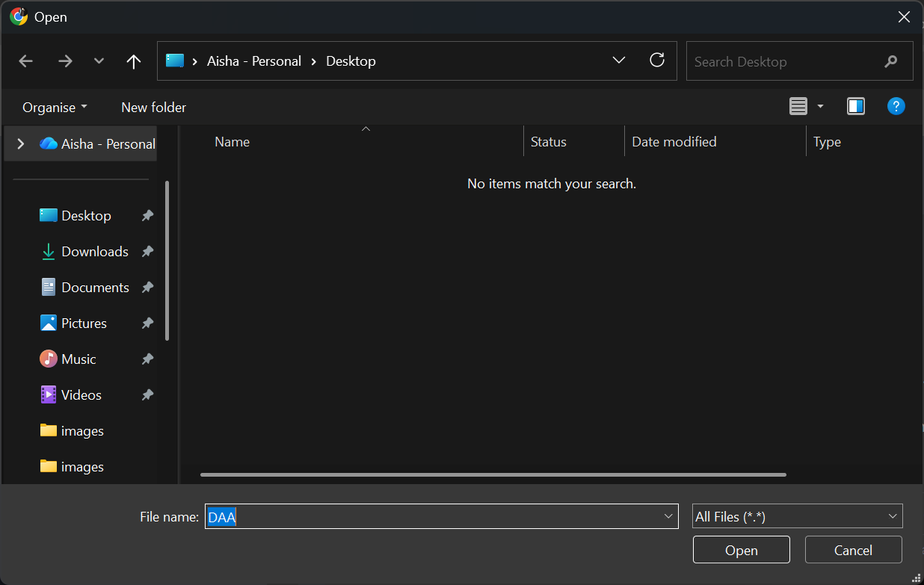Open the All Files type dropdown
Screen dimensions: 924x585
[797, 516]
